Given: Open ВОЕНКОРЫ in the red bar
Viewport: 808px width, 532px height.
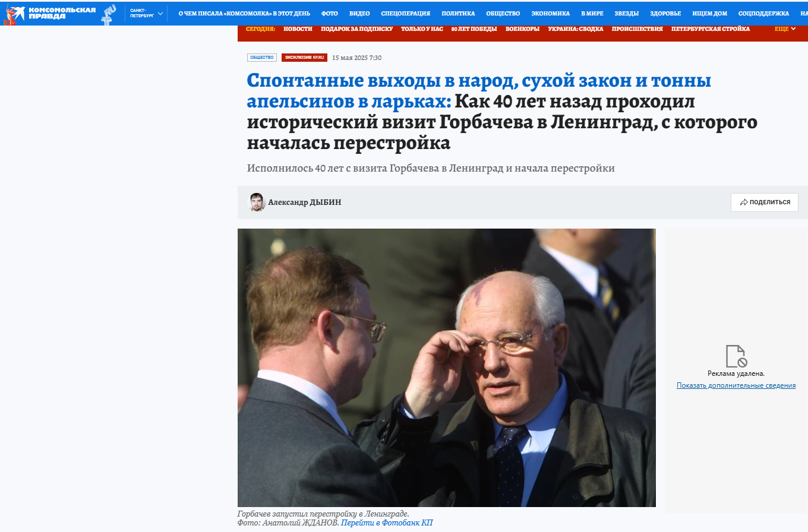Looking at the screenshot, I should pos(522,28).
